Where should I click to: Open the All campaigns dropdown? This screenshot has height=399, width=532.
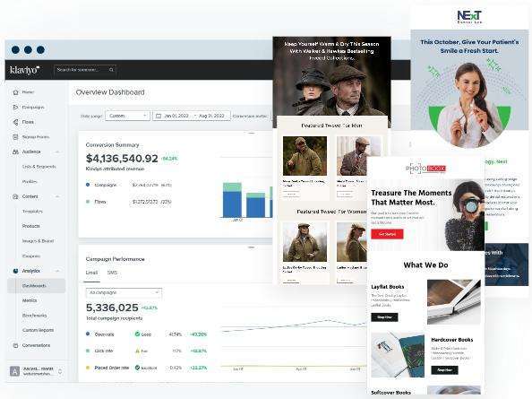click(x=124, y=292)
